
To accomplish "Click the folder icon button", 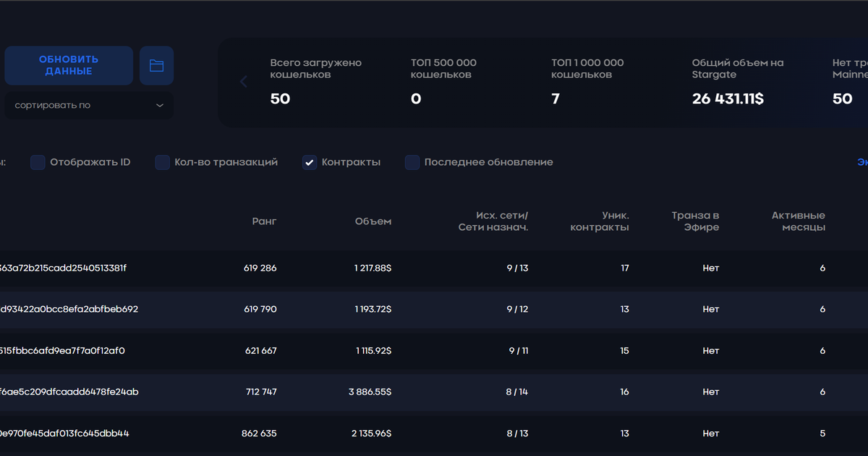I will 156,66.
